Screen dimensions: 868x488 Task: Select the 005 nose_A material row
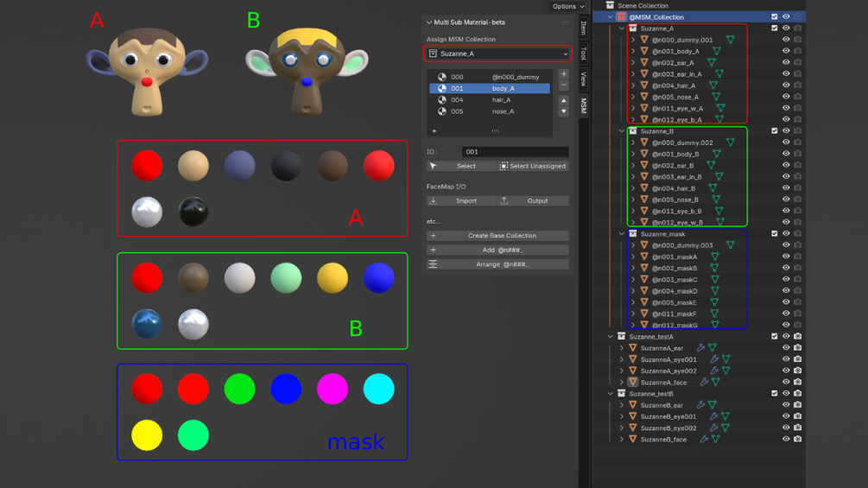click(490, 111)
